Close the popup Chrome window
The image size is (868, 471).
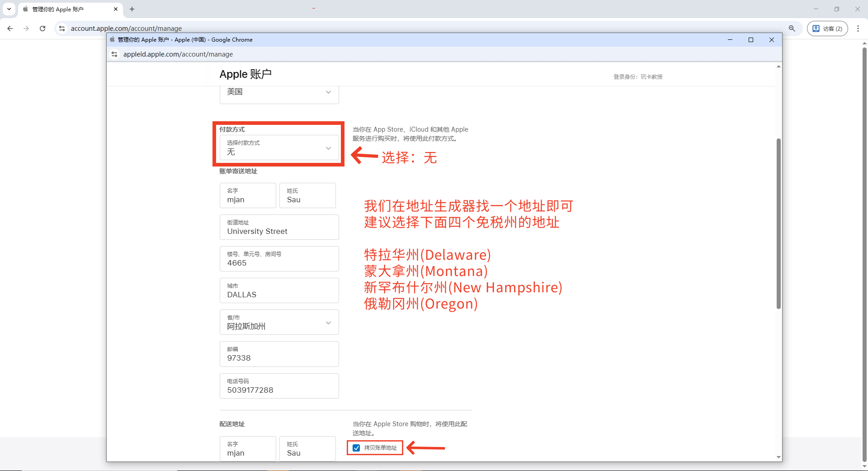click(772, 40)
